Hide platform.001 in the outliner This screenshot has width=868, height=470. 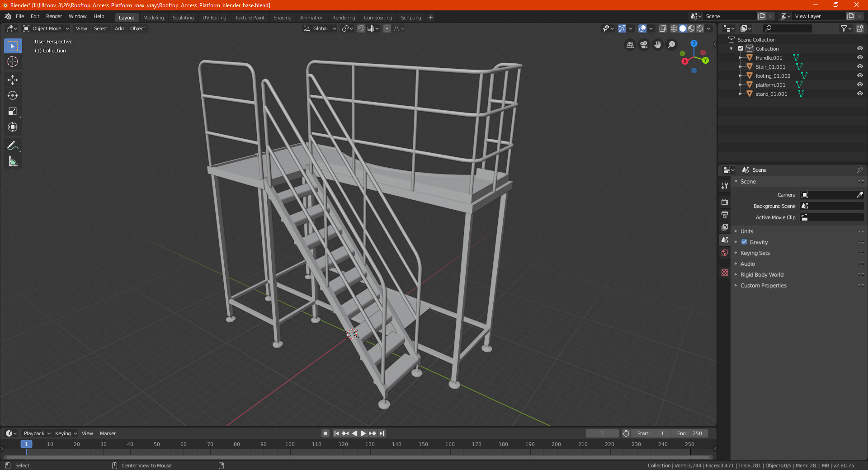click(860, 85)
